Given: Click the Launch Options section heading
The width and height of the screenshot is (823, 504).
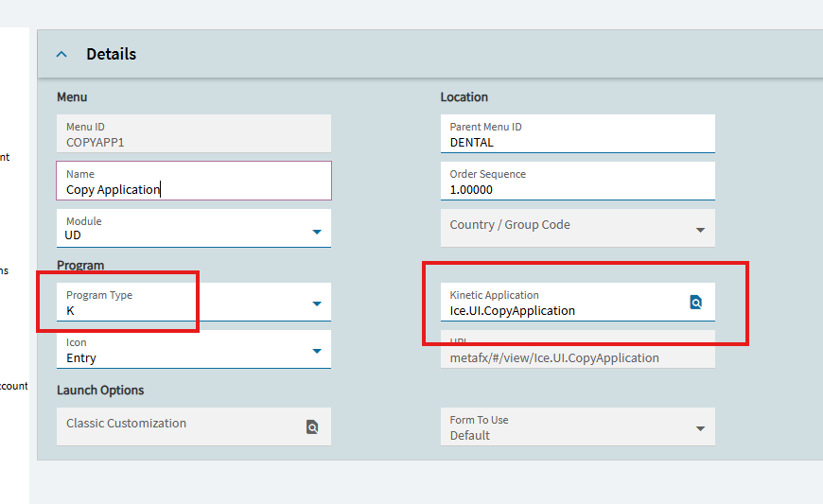Looking at the screenshot, I should [x=100, y=391].
